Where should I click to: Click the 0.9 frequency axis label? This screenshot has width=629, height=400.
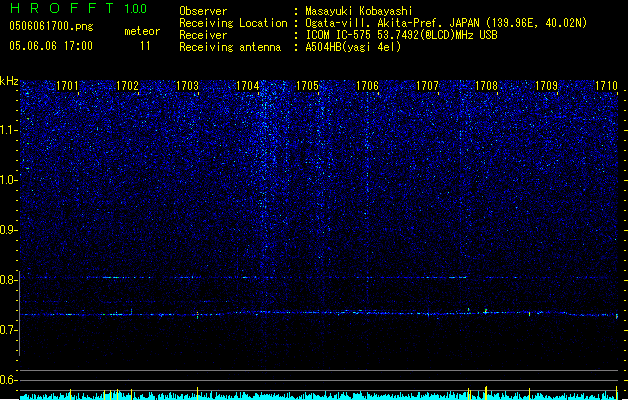pos(8,230)
